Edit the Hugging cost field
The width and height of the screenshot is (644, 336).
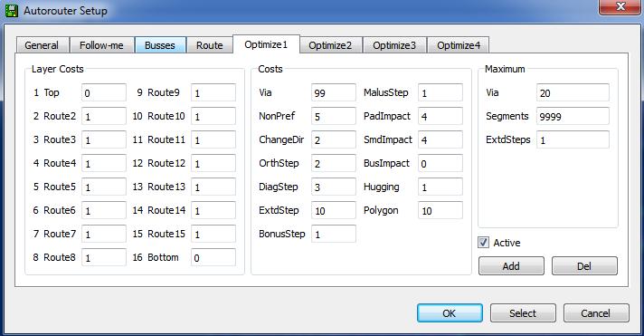click(x=440, y=187)
